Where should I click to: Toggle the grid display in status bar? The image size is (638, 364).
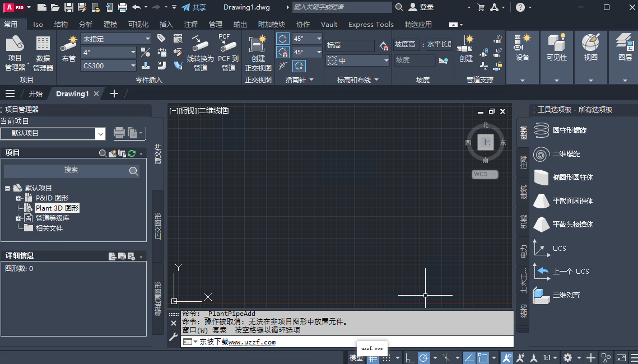[373, 357]
